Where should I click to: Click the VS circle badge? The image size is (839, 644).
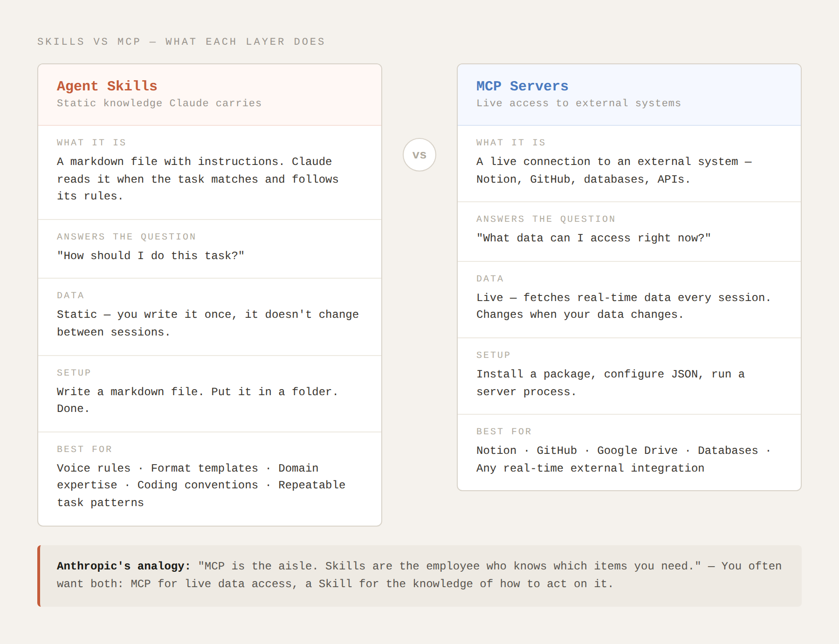coord(419,155)
